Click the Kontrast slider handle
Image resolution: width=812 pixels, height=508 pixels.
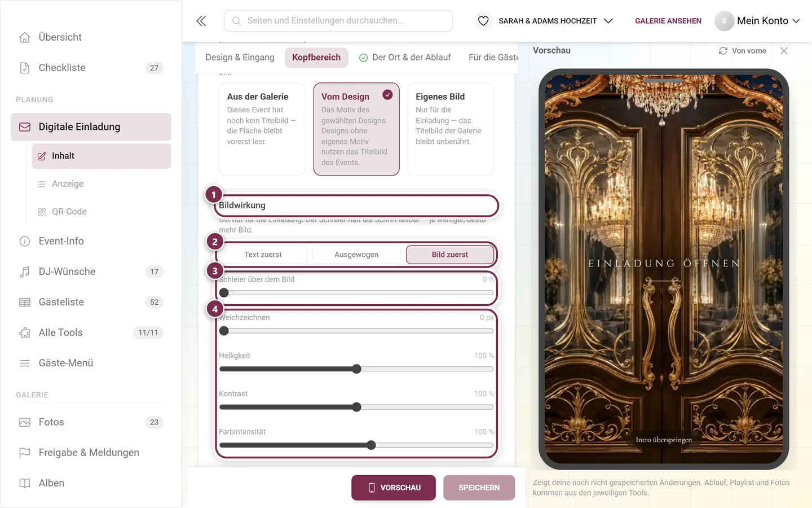click(356, 407)
